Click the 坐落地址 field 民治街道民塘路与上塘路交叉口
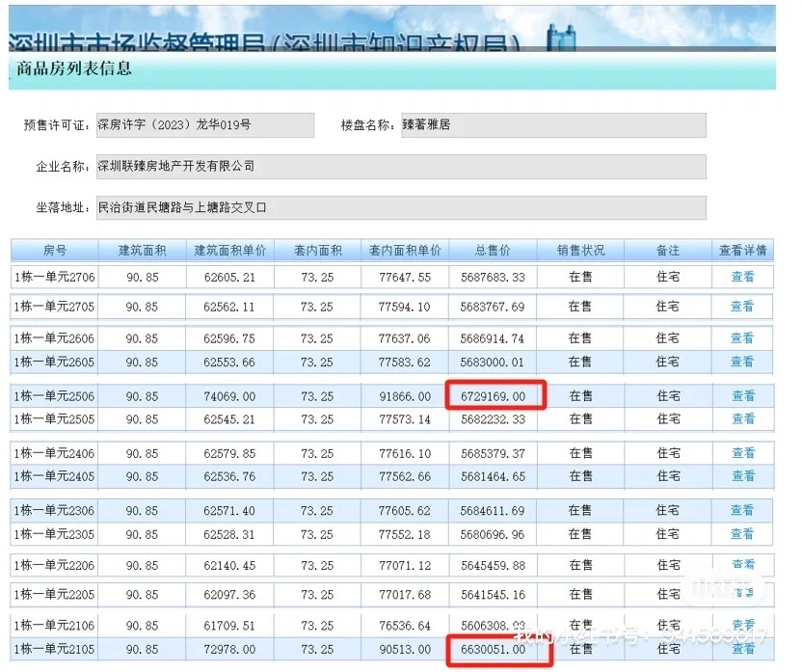This screenshot has height=672, width=802. (401, 207)
